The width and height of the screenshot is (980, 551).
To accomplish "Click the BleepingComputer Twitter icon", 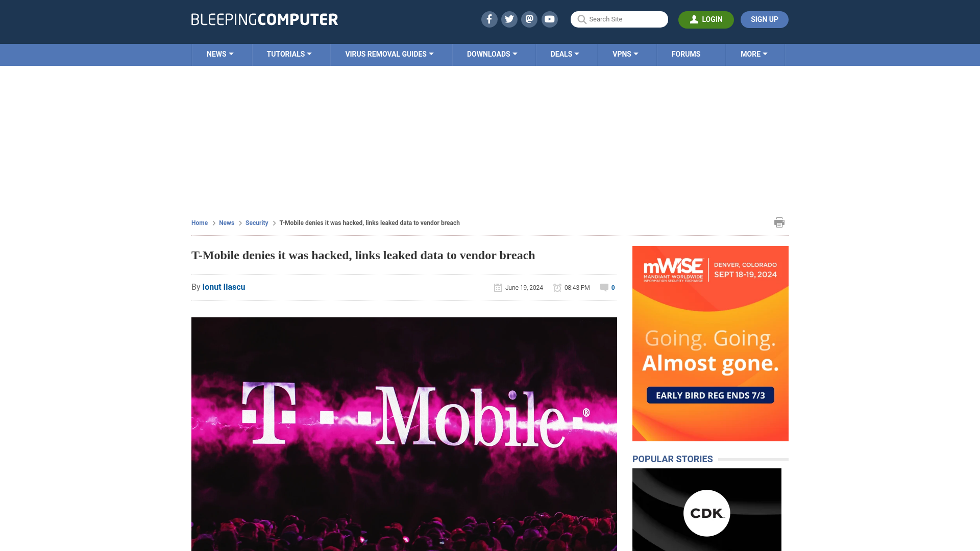I will [509, 19].
